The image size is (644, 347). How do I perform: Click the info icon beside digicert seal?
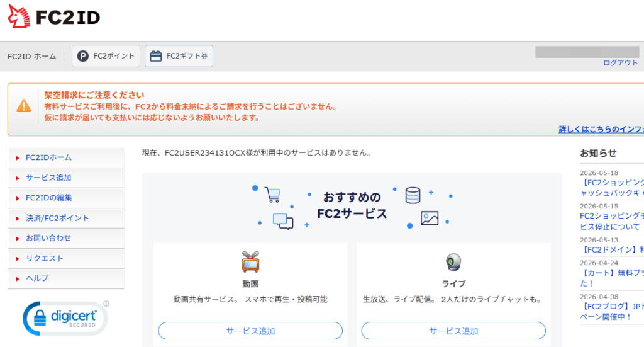tap(106, 304)
